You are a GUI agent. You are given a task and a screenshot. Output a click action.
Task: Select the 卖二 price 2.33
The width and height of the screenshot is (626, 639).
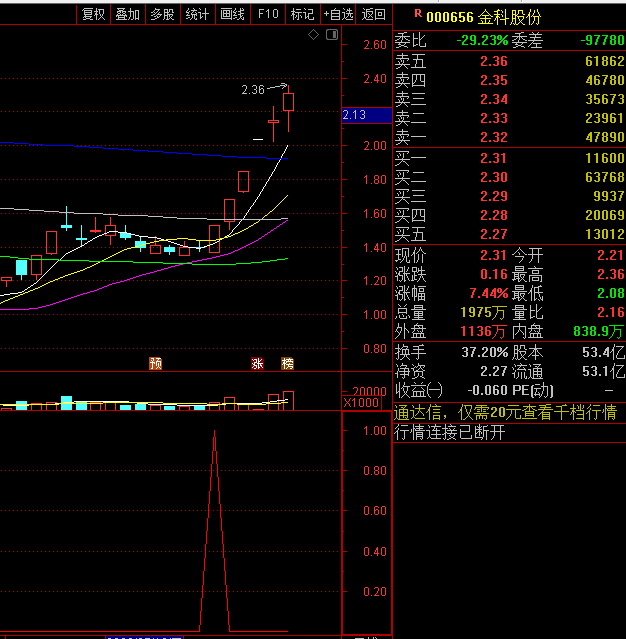pos(494,118)
